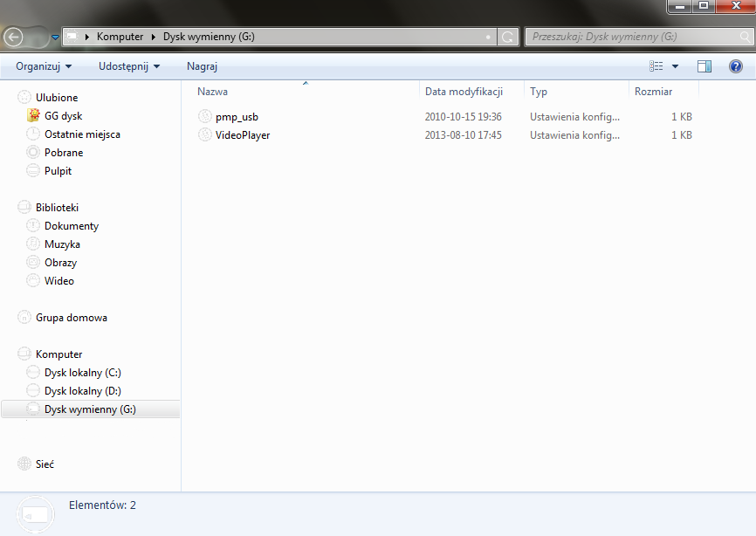The image size is (756, 536).
Task: Open the view options dropdown arrow
Action: pos(675,66)
